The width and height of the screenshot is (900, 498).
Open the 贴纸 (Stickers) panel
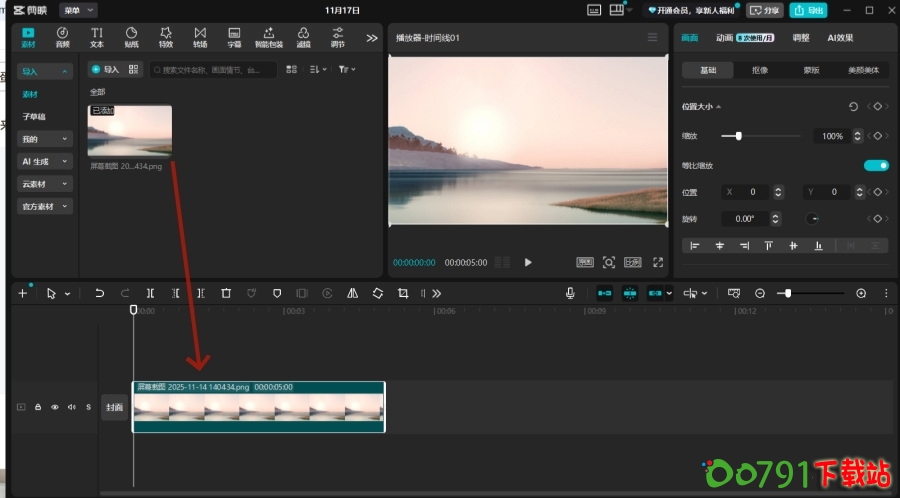click(x=131, y=37)
